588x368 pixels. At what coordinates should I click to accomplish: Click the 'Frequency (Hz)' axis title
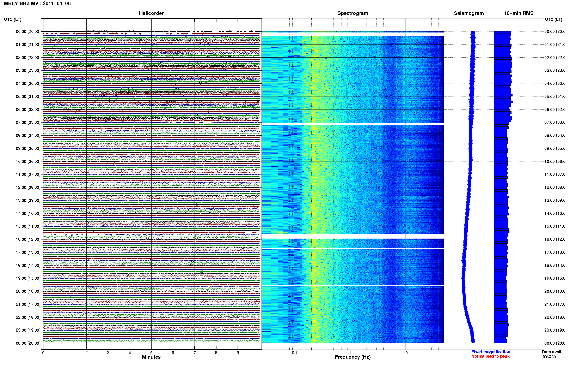[x=353, y=357]
